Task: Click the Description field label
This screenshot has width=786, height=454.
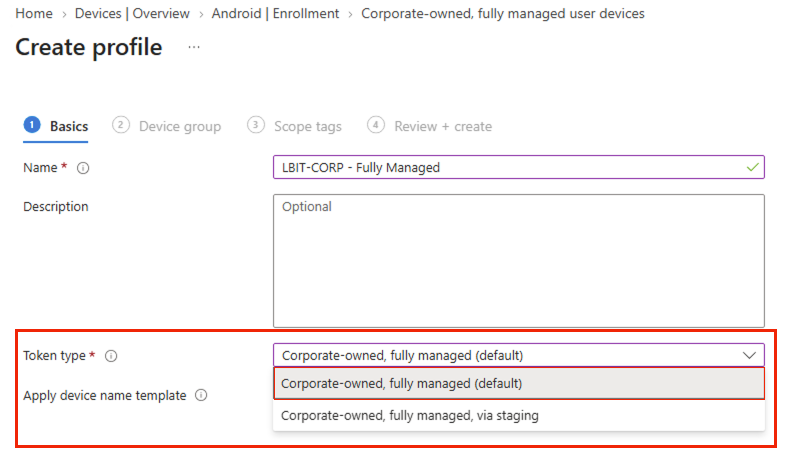Action: [x=56, y=206]
